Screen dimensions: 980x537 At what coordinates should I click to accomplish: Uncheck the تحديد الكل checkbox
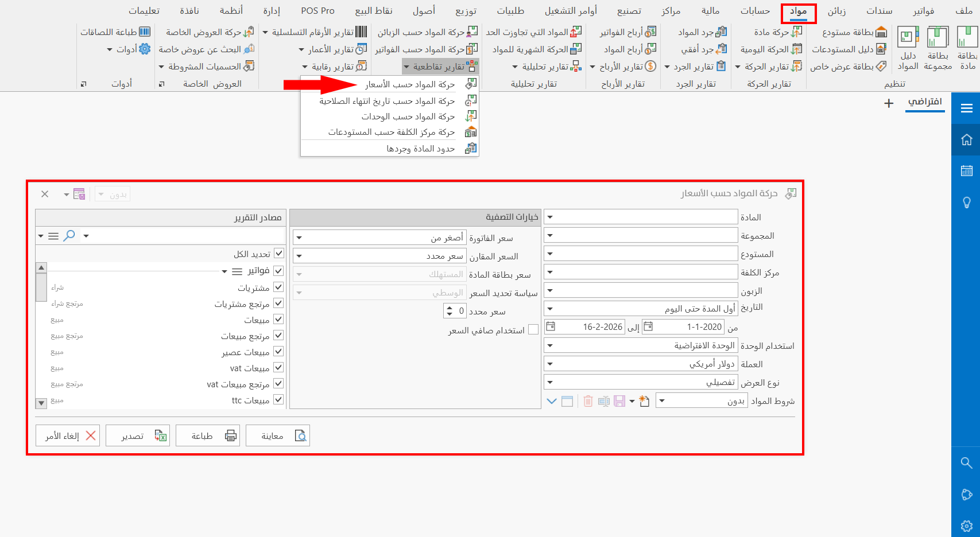point(278,253)
